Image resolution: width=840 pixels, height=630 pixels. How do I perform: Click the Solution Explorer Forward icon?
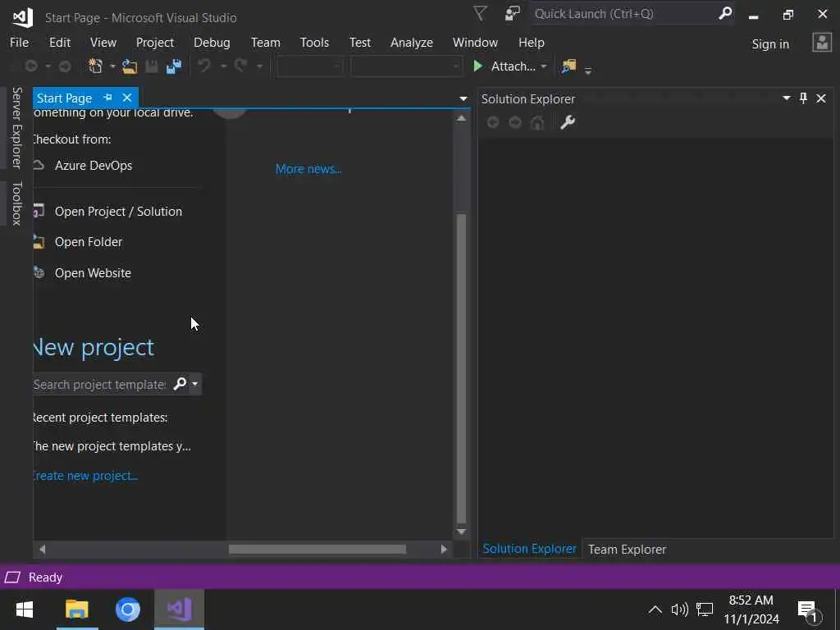[515, 123]
